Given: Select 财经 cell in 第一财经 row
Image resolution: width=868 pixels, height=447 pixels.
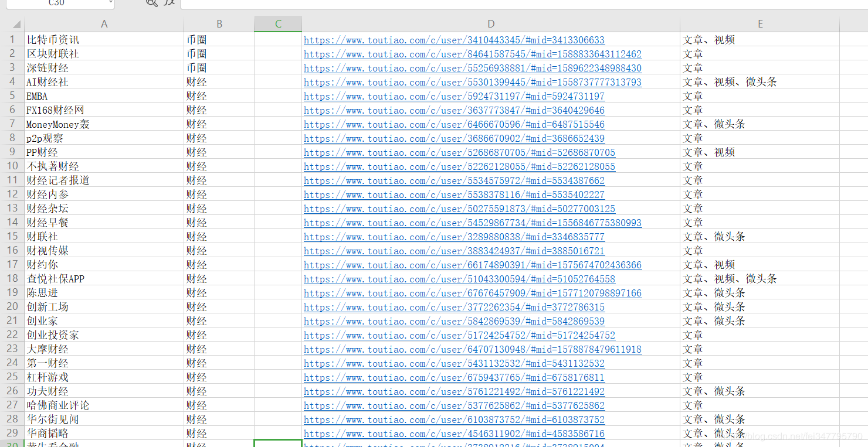Looking at the screenshot, I should pyautogui.click(x=219, y=363).
